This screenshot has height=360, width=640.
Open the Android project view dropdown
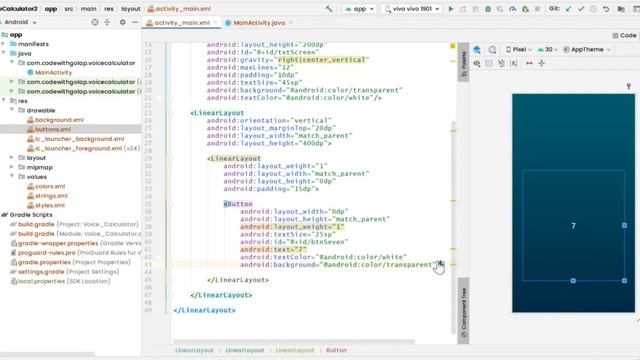pos(19,22)
